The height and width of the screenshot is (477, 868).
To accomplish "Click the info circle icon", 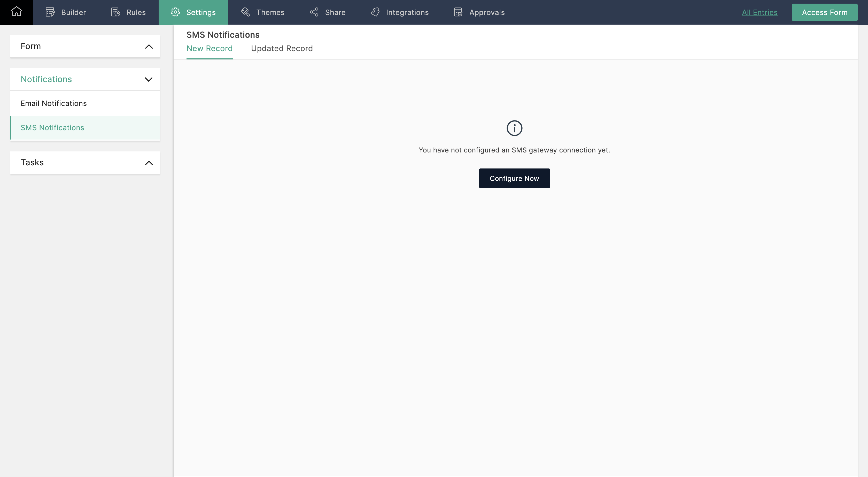I will pyautogui.click(x=514, y=128).
